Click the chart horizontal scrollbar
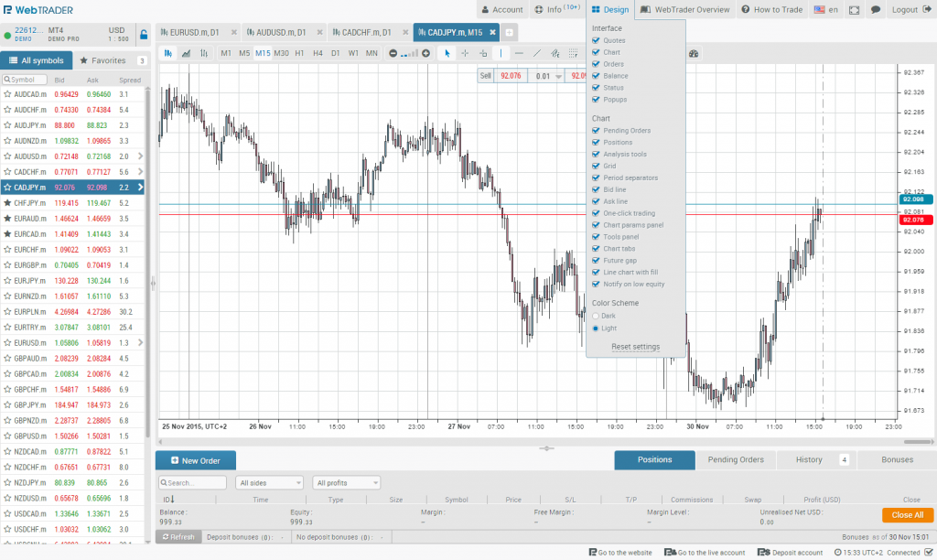937x560 pixels. coord(918,442)
